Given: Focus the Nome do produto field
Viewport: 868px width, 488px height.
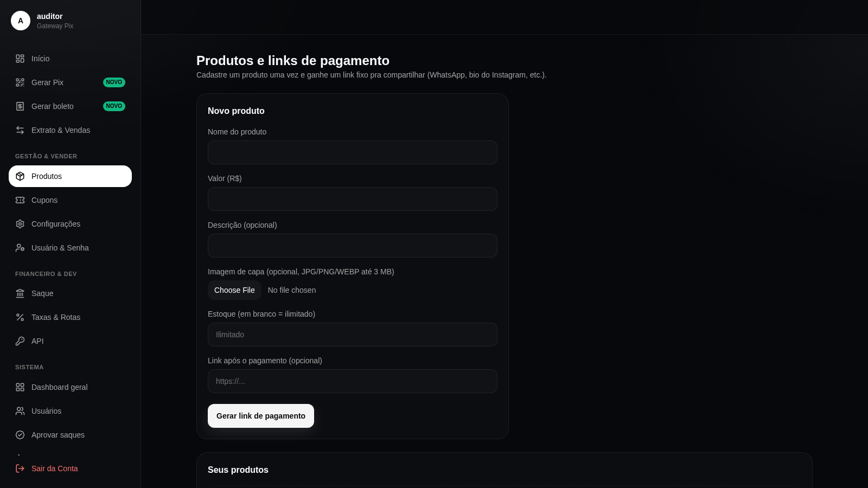Looking at the screenshot, I should 353,152.
